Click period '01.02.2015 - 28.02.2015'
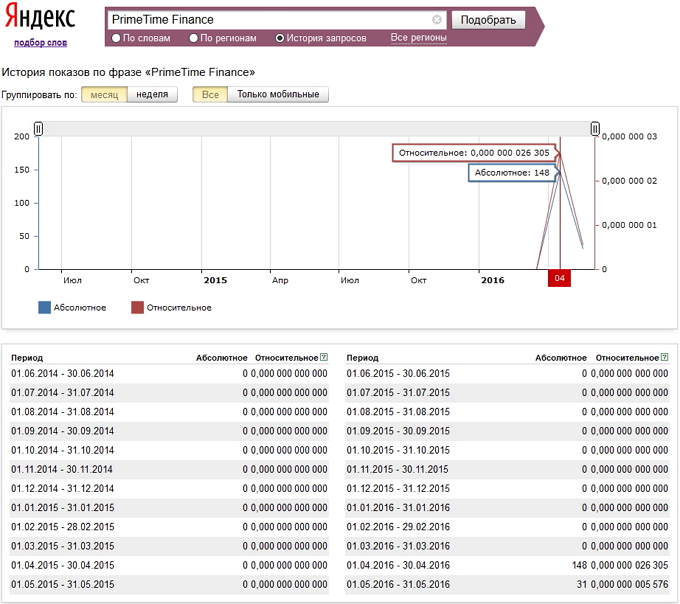Viewport: 680px width, 604px height. tap(62, 527)
